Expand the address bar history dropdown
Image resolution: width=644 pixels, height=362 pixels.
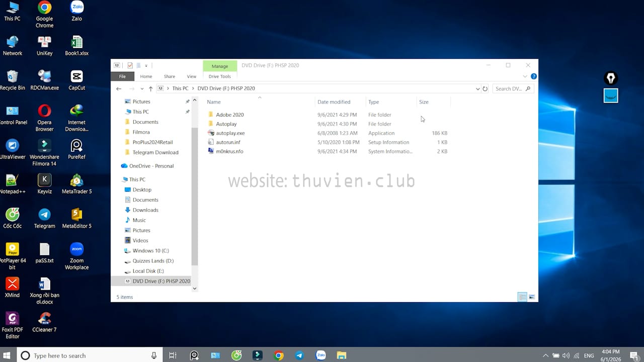(x=477, y=88)
